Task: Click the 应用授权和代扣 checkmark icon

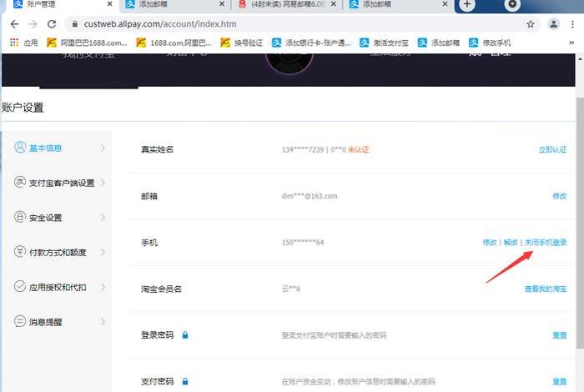Action: point(20,286)
